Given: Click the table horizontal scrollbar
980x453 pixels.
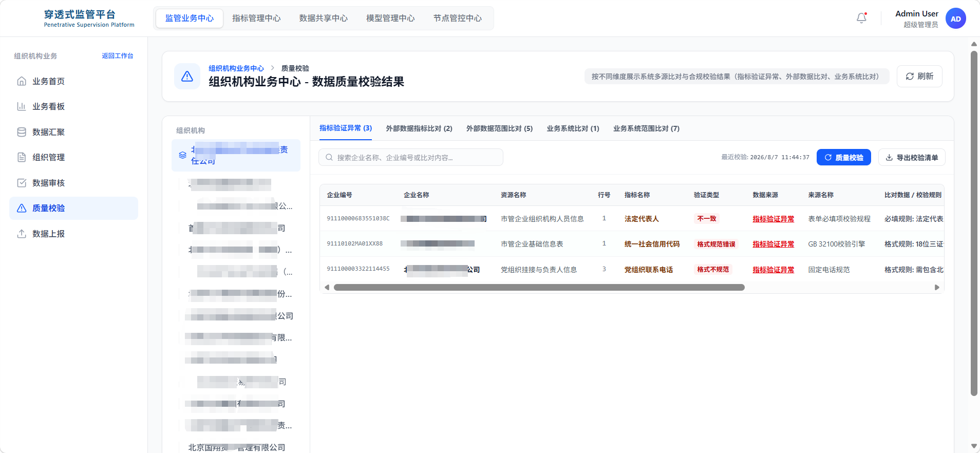Looking at the screenshot, I should pyautogui.click(x=539, y=288).
